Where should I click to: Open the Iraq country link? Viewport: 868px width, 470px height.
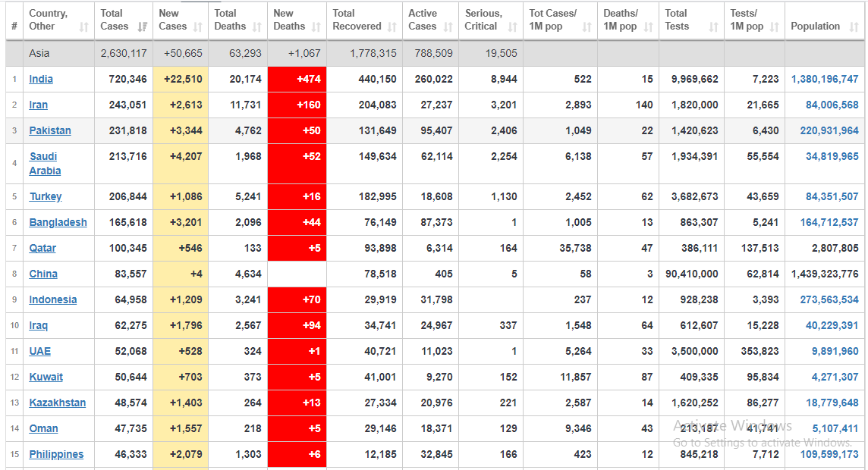click(x=38, y=325)
